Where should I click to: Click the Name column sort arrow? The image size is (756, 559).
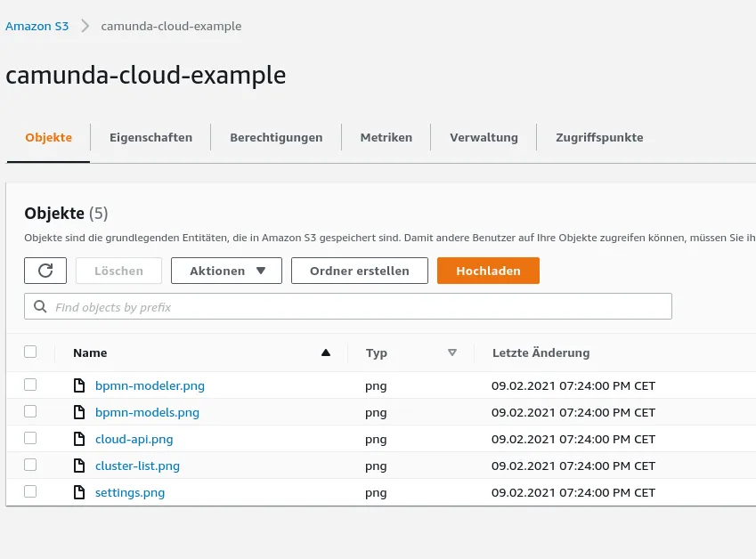coord(325,352)
